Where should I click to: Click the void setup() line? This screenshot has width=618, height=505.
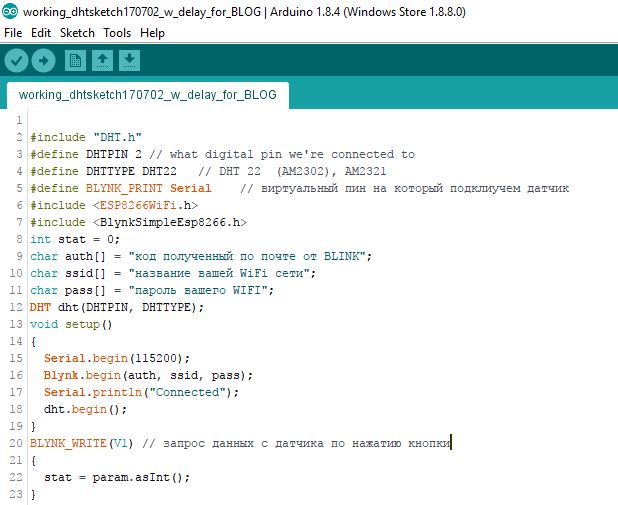[71, 324]
